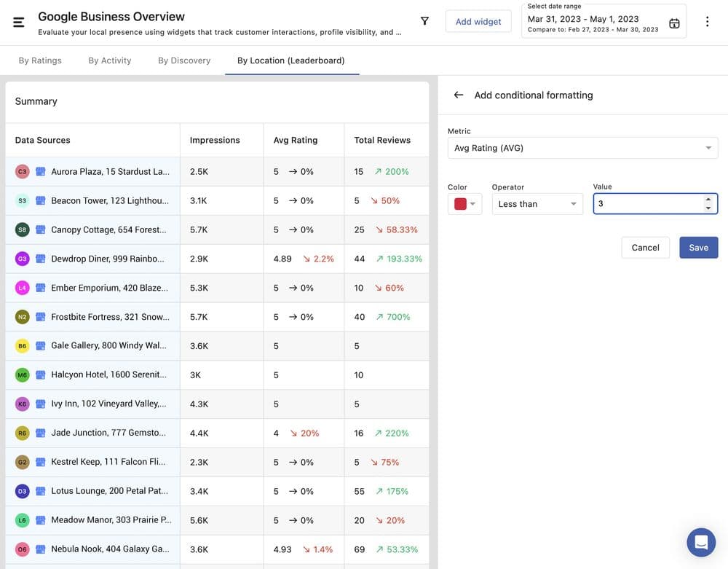Save the conditional formatting rule
The image size is (728, 569).
pyautogui.click(x=698, y=248)
